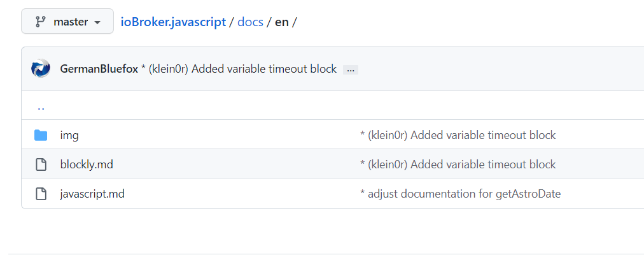Screen dimensions: 644x255
Task: Click the caret arrow next to master
Action: click(x=97, y=22)
